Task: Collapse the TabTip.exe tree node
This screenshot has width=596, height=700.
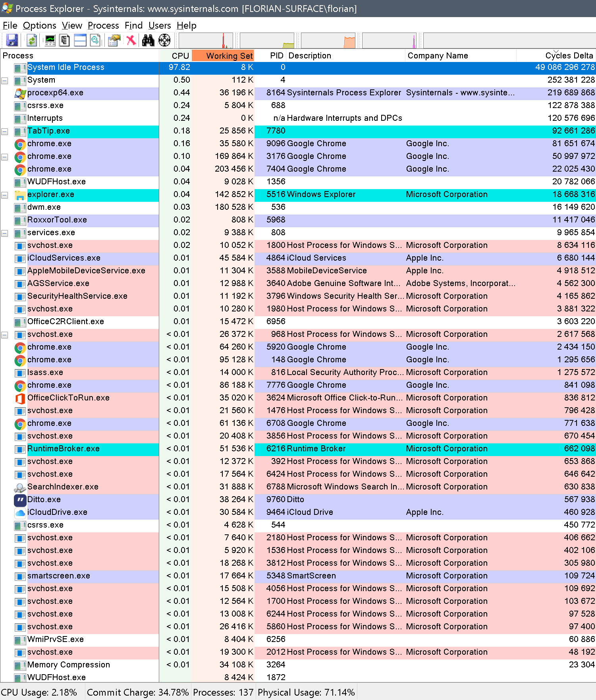Action: [5, 131]
